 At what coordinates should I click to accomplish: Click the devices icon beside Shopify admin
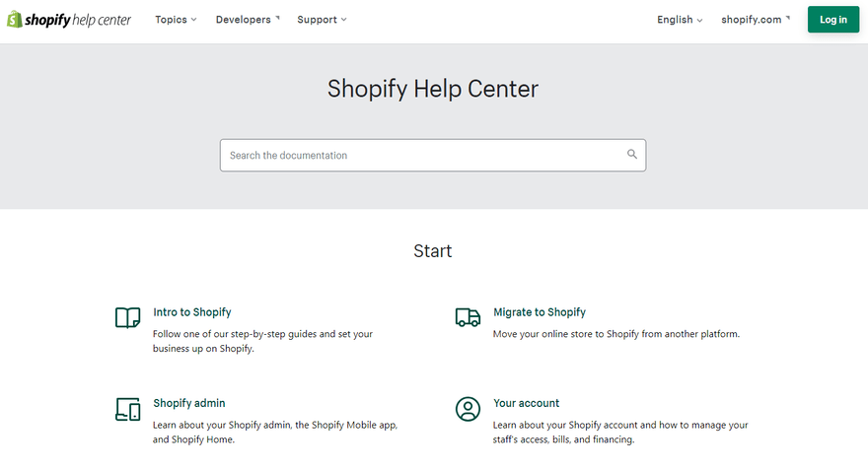(128, 409)
